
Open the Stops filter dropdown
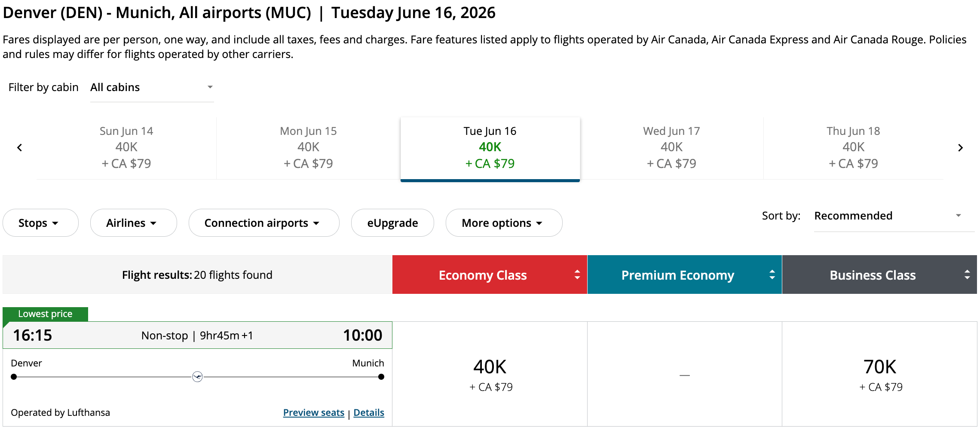pos(40,223)
